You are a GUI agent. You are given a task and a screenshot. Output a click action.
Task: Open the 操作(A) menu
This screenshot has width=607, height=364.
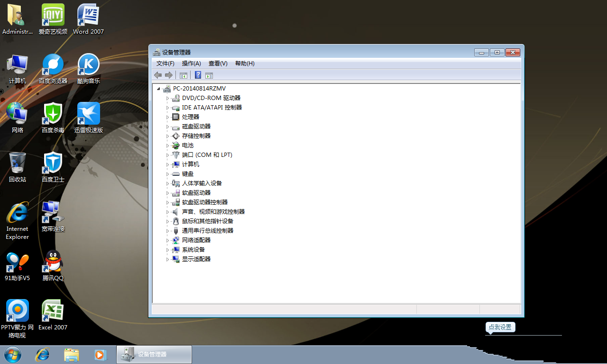click(x=191, y=64)
